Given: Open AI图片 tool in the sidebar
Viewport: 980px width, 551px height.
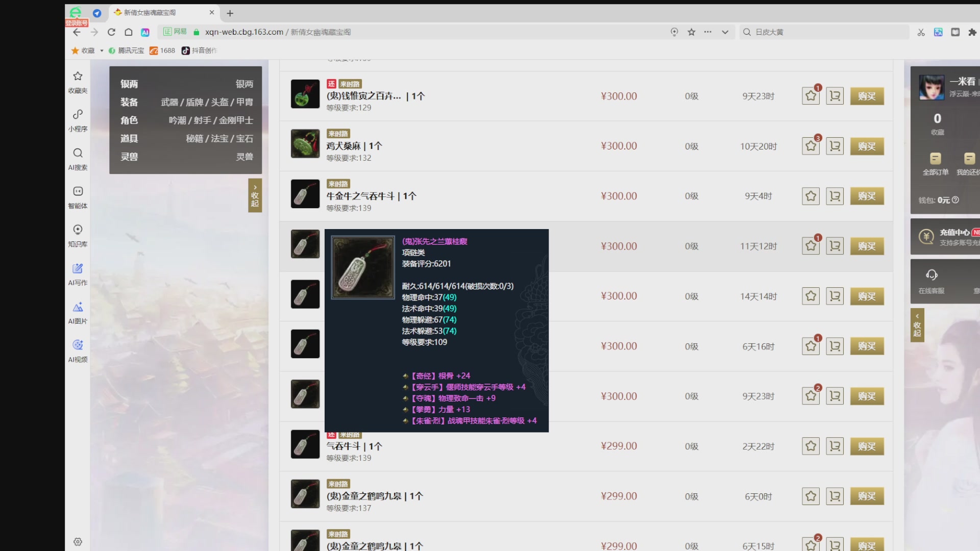Looking at the screenshot, I should (78, 312).
